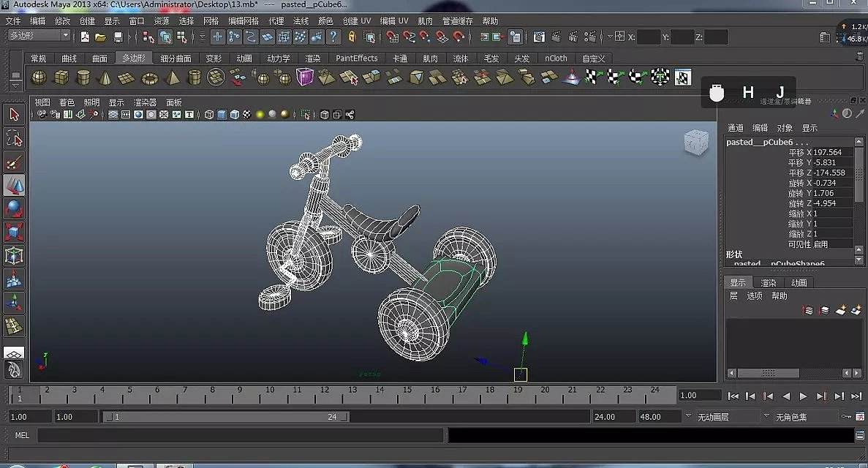Pick the Lasso selection tool
The image size is (868, 468).
tap(14, 138)
